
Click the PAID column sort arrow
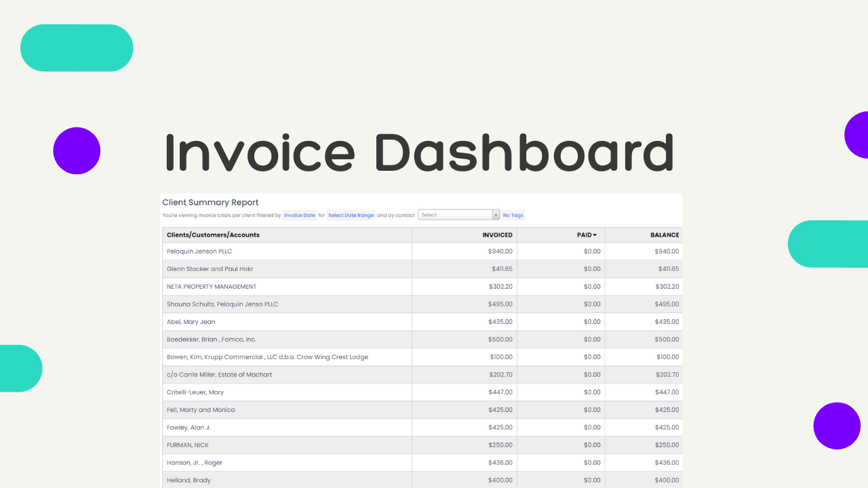[x=595, y=235]
